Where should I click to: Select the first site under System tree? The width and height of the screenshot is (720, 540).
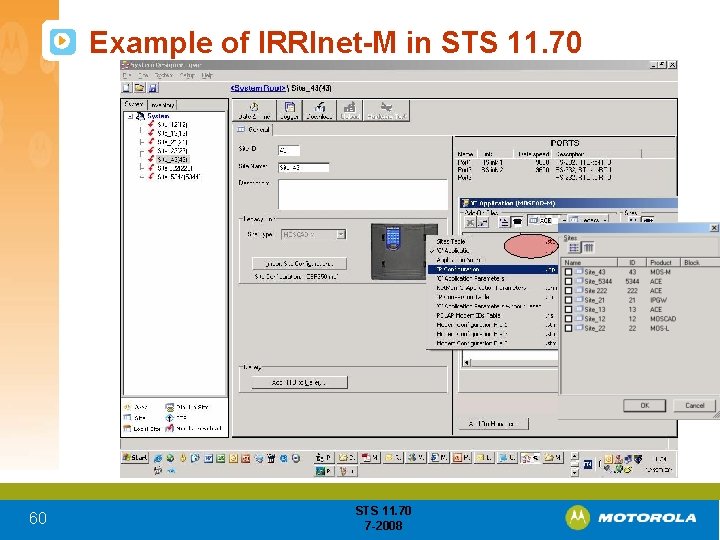[172, 124]
